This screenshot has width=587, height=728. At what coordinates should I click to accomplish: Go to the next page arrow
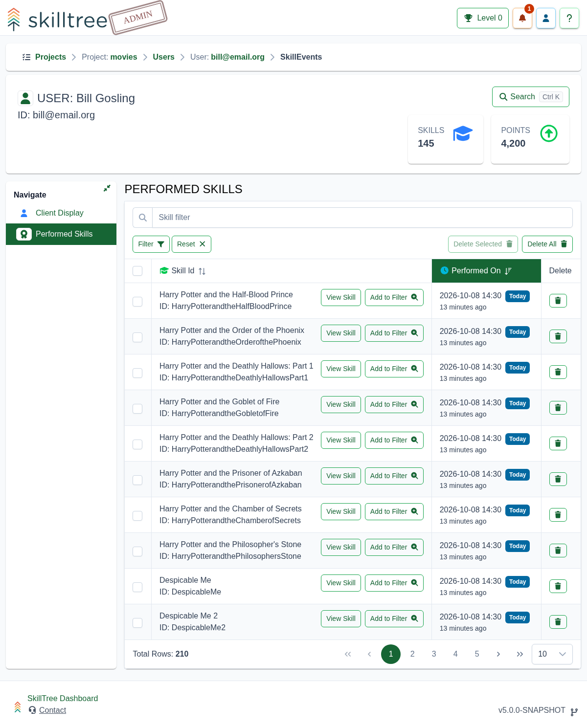tap(498, 654)
